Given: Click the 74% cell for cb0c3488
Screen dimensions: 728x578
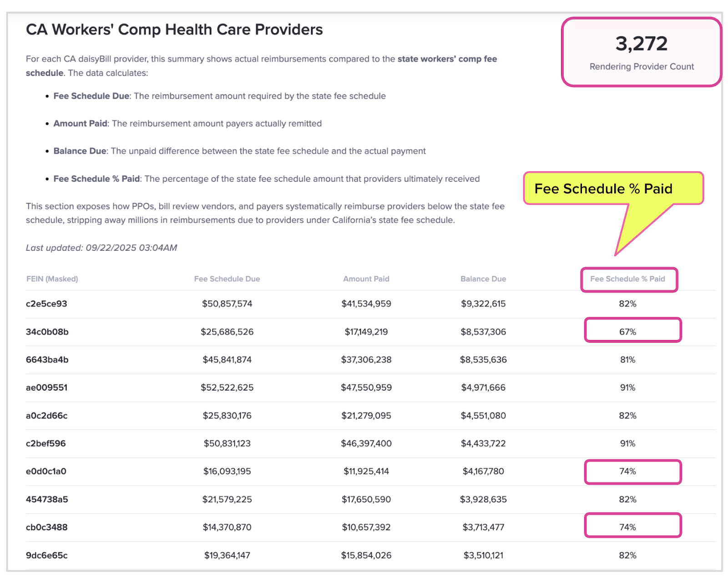Looking at the screenshot, I should [x=627, y=527].
